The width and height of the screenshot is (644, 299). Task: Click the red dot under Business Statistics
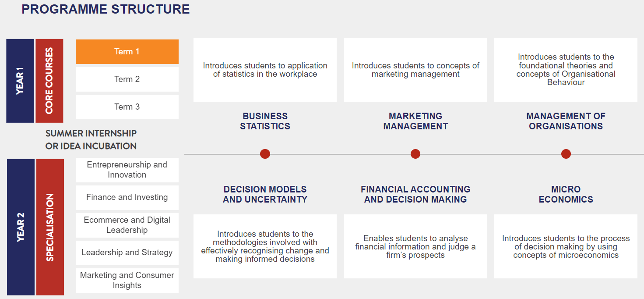click(265, 154)
